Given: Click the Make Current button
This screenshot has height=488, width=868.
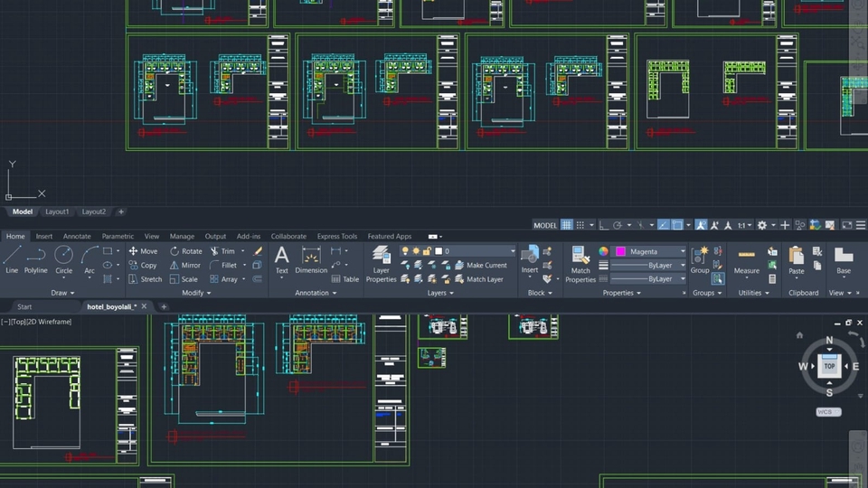Looking at the screenshot, I should pos(479,266).
